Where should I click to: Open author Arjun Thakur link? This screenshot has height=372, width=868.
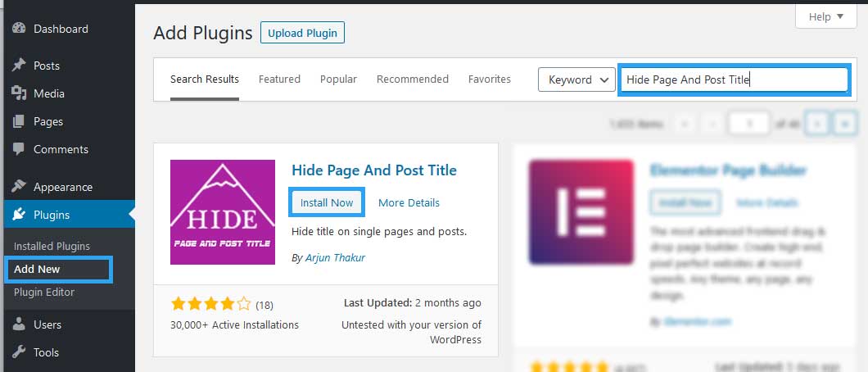335,257
